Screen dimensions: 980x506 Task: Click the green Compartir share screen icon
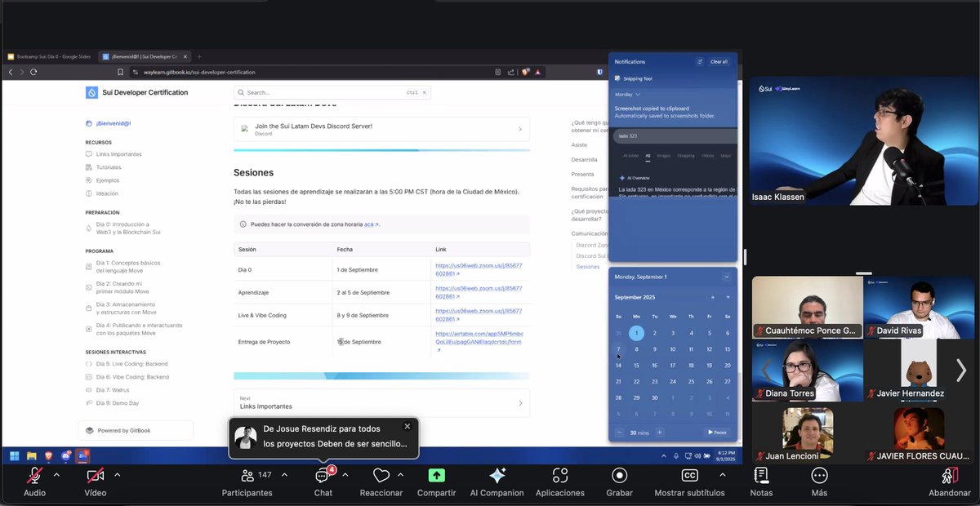tap(437, 475)
